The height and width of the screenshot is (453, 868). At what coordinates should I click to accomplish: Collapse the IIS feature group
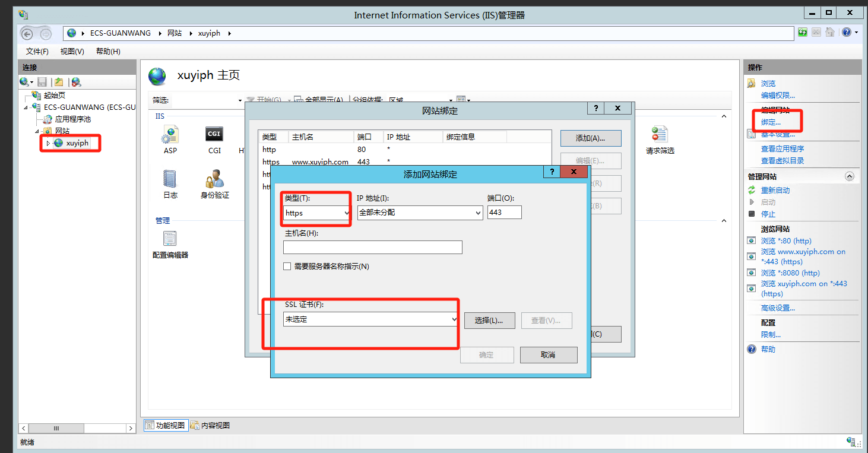[x=724, y=116]
